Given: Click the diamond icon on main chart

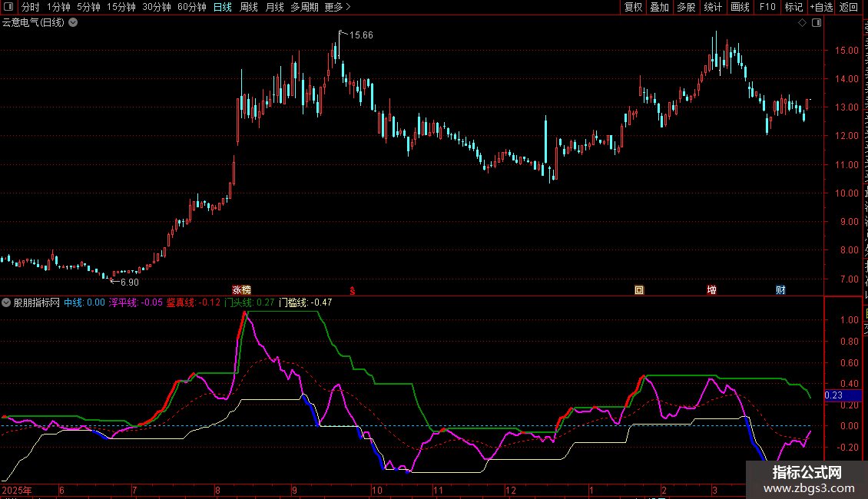Looking at the screenshot, I should point(802,23).
